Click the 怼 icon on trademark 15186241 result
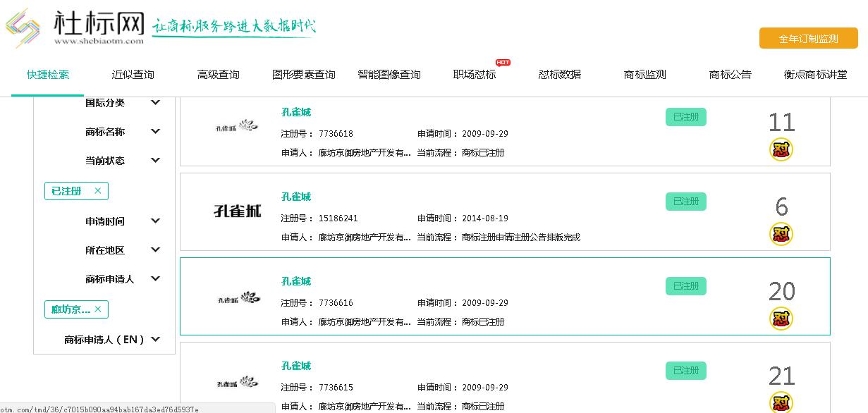 click(781, 234)
